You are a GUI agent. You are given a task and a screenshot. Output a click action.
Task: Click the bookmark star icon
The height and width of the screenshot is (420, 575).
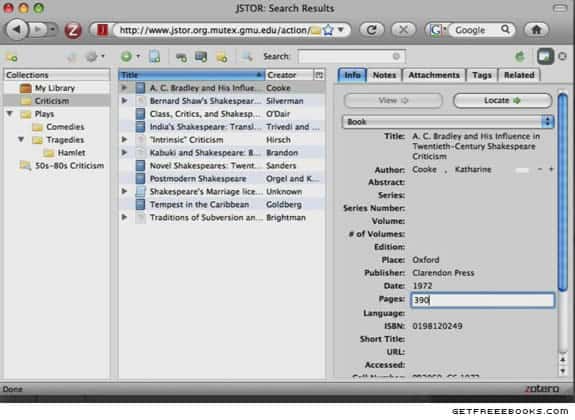pyautogui.click(x=328, y=30)
